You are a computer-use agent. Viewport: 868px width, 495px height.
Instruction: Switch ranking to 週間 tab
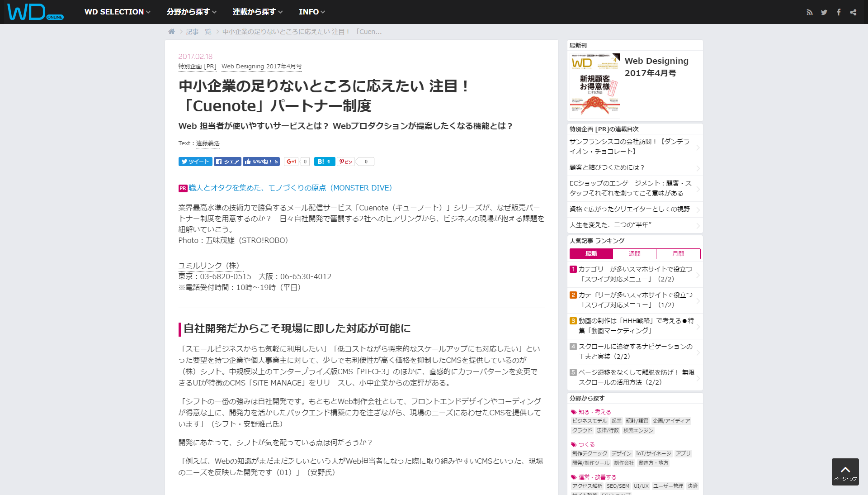coord(634,254)
